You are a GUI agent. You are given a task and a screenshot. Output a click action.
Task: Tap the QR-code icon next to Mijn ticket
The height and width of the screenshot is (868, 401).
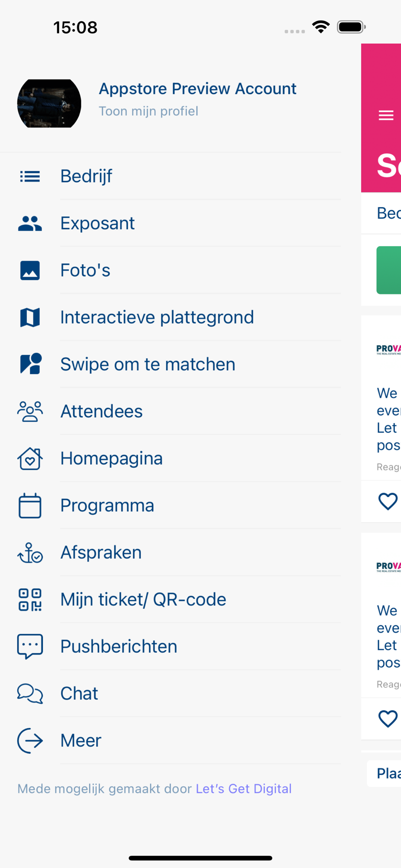30,600
